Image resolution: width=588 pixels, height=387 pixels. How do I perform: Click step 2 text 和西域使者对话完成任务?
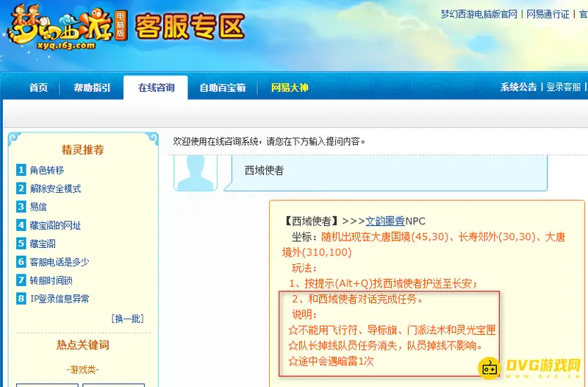click(x=362, y=299)
